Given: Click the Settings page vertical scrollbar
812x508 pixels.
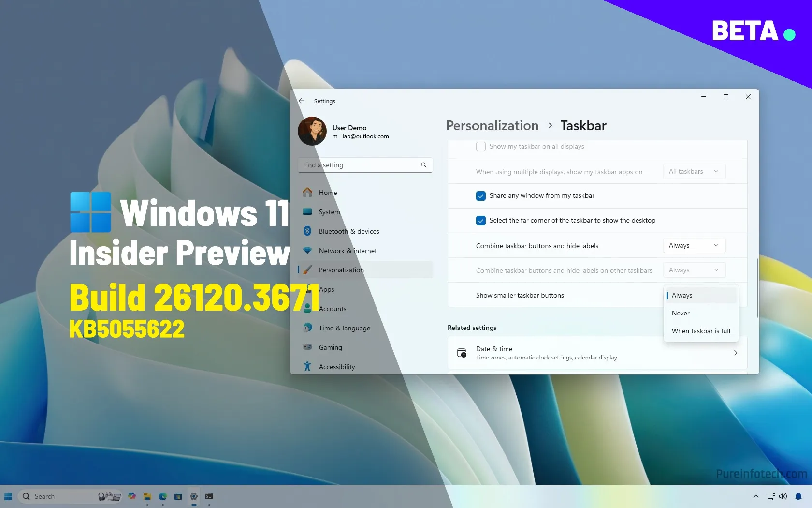Looking at the screenshot, I should click(757, 288).
